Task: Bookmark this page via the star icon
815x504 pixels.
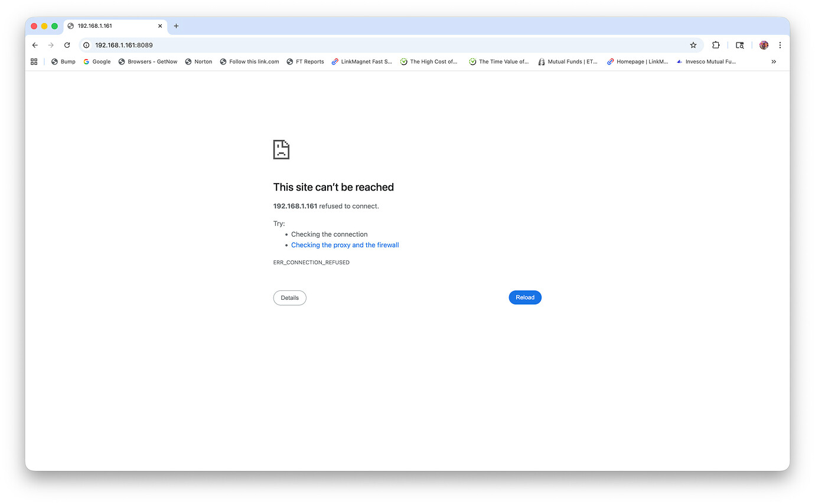Action: pos(693,45)
